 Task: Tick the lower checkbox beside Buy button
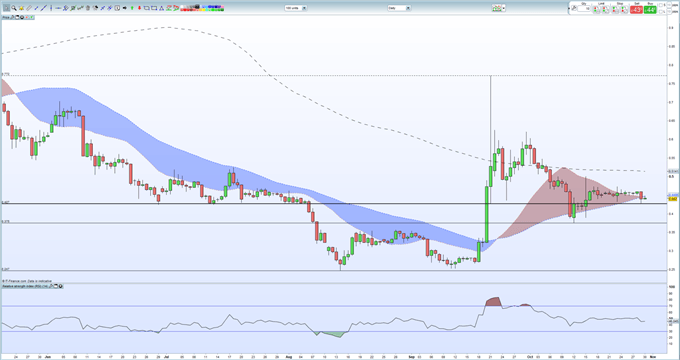coord(660,11)
